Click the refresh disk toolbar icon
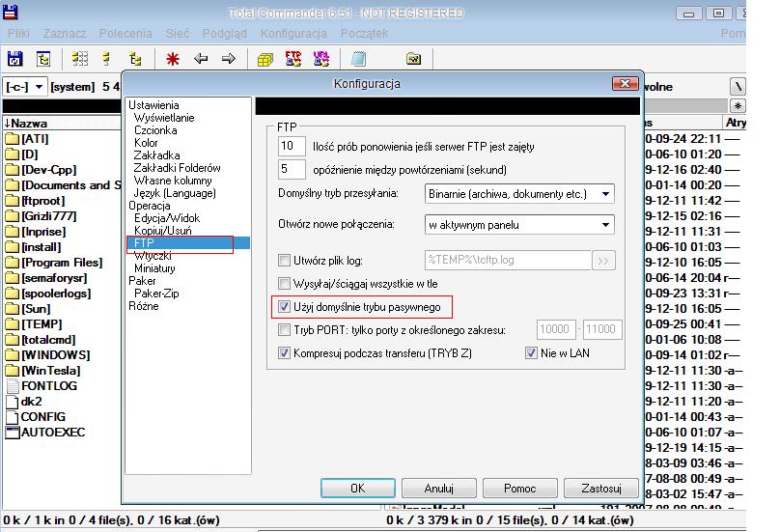The height and width of the screenshot is (532, 780). click(14, 59)
